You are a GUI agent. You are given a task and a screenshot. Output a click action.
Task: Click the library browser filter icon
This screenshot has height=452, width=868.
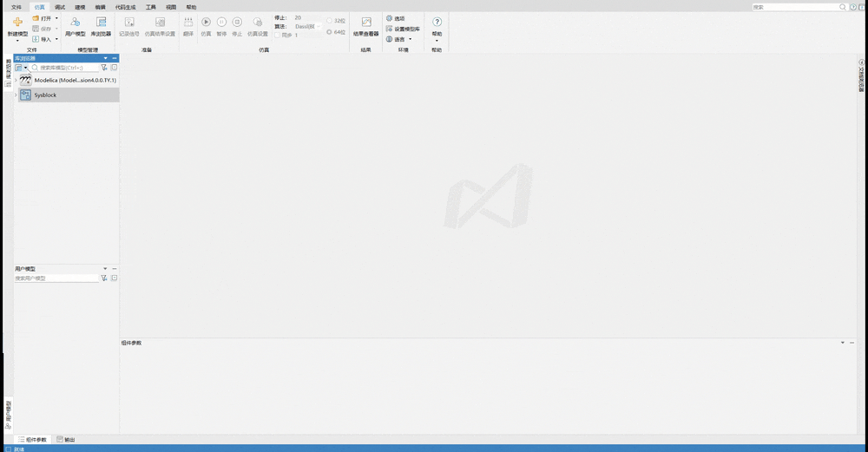(104, 68)
